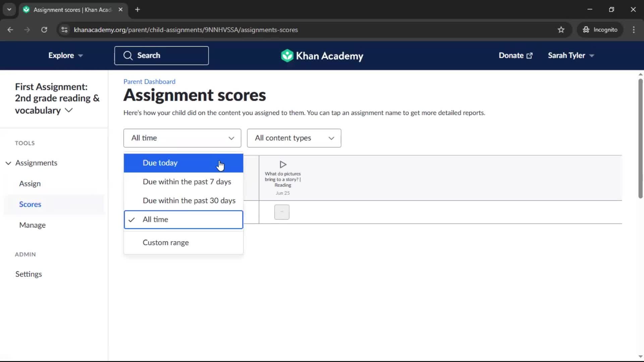Viewport: 644px width, 362px height.
Task: Open the All content types dropdown
Action: (294, 138)
